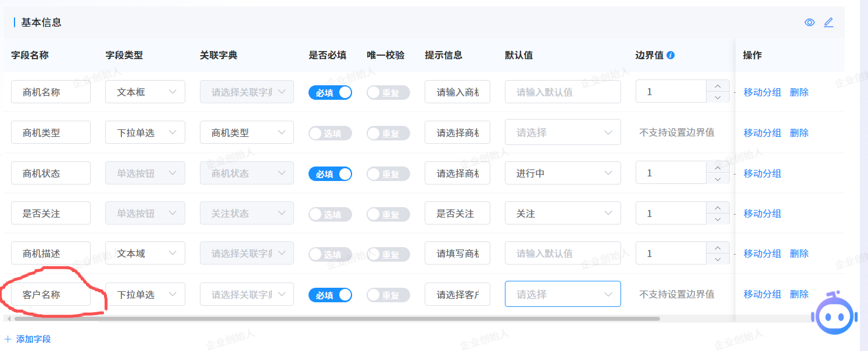Click the 默认值 input for 商机名称
This screenshot has width=868, height=351.
point(563,92)
